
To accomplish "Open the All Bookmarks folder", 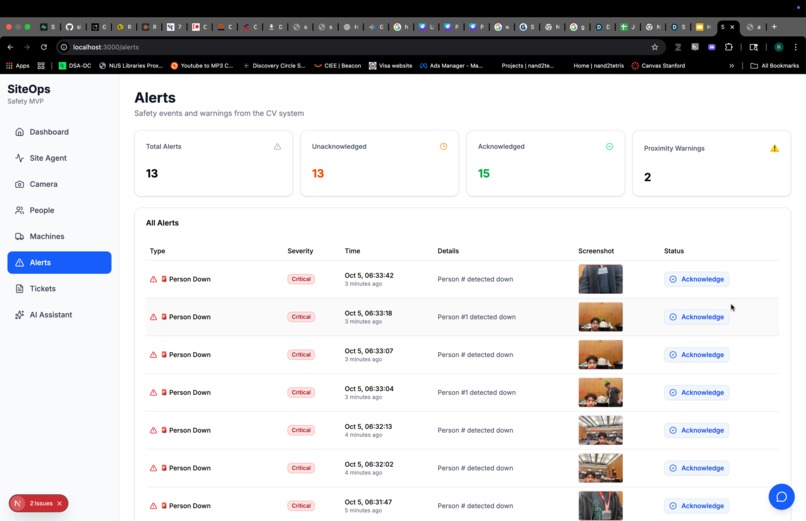I will coord(775,66).
